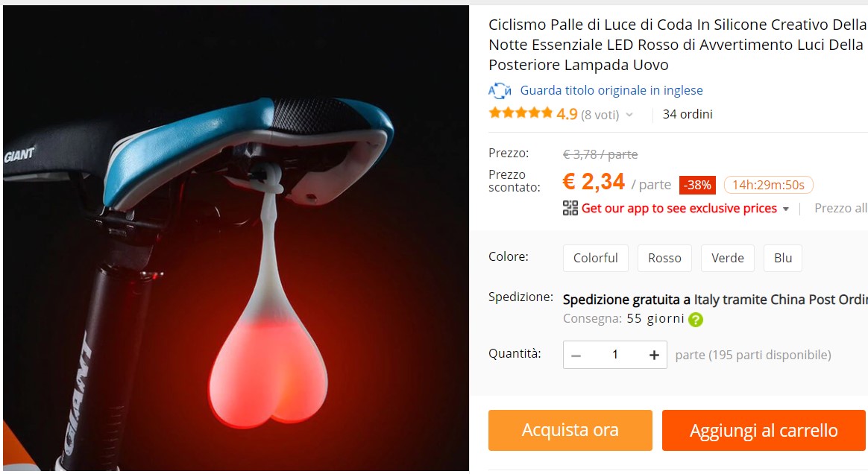Image resolution: width=868 pixels, height=474 pixels.
Task: Choose the Blu color option
Action: (783, 259)
